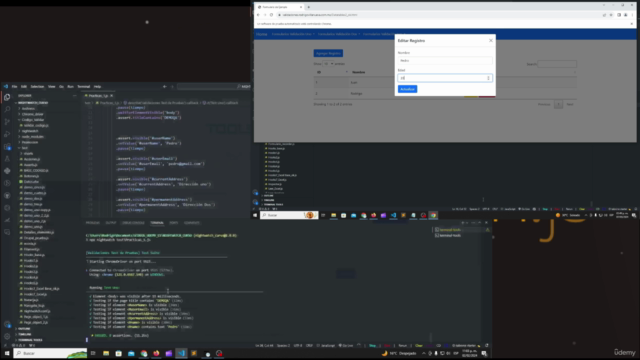Click the Windows taskbar Buscar search box
Screen dimensions: 640x360
(x=51, y=353)
